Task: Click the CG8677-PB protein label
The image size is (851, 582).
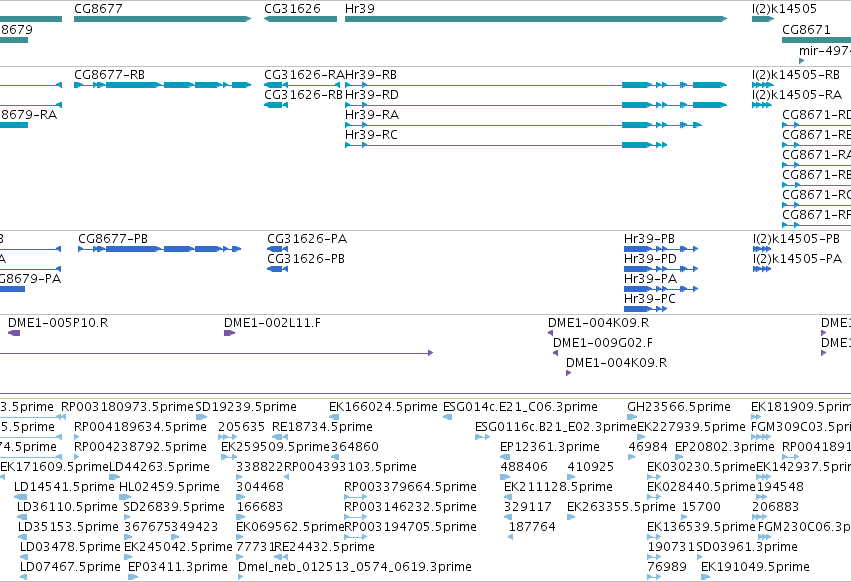Action: (x=113, y=239)
